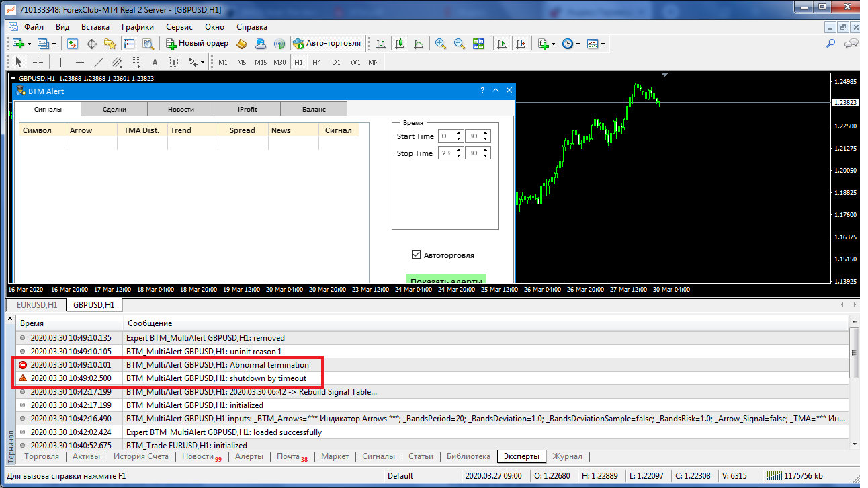The width and height of the screenshot is (868, 488).
Task: Select the trendline drawing tool
Action: pyautogui.click(x=99, y=62)
